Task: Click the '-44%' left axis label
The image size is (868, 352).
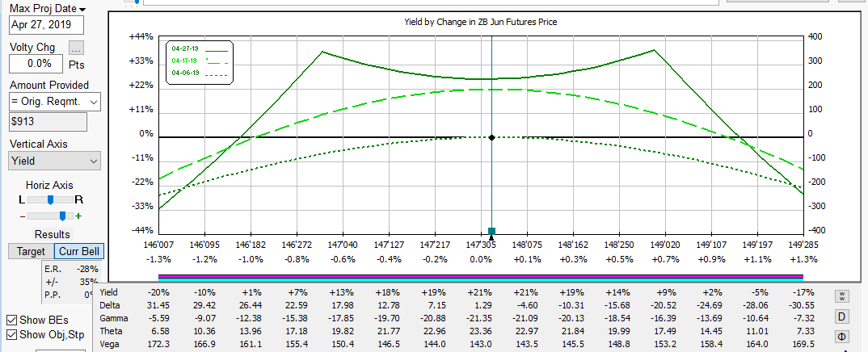Action: 141,230
